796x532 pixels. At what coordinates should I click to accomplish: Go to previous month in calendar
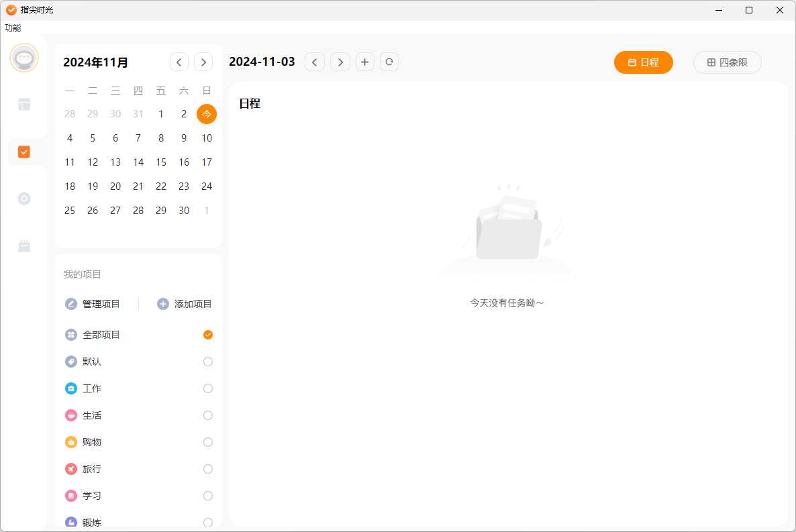click(x=179, y=62)
